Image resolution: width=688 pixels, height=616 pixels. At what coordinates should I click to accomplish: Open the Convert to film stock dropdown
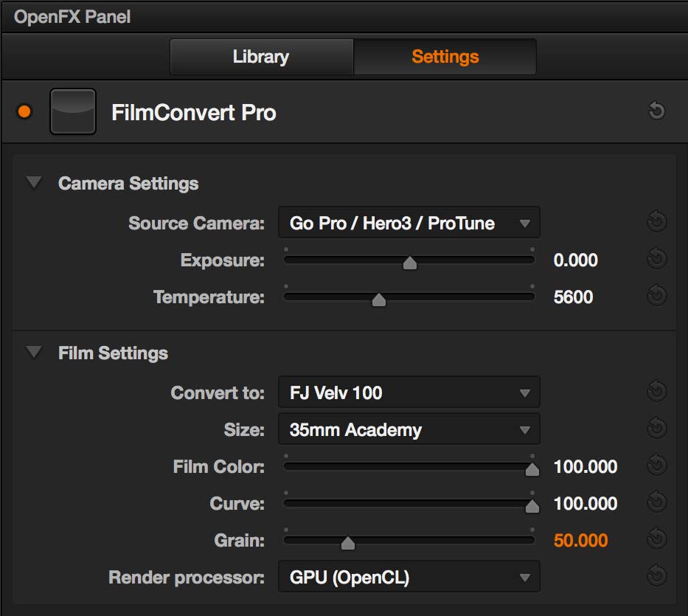point(409,392)
